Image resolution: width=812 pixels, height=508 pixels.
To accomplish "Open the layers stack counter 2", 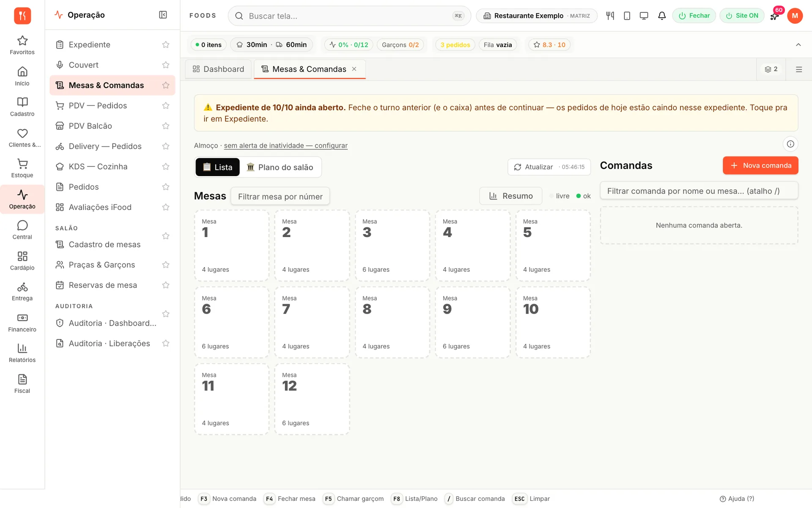I will [x=771, y=69].
